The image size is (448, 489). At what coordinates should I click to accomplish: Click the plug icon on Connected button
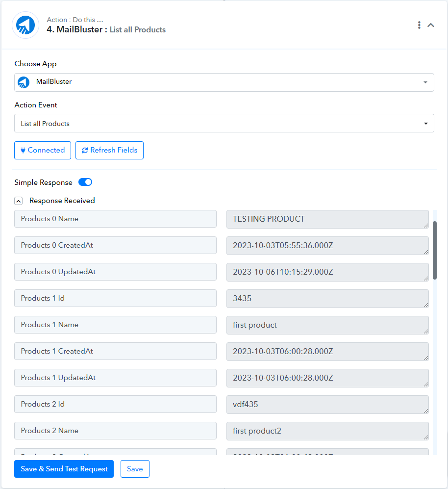point(23,150)
